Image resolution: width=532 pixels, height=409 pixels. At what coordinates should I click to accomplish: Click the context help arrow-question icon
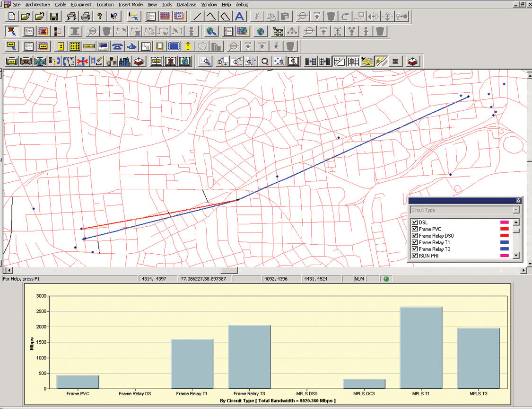tap(114, 17)
